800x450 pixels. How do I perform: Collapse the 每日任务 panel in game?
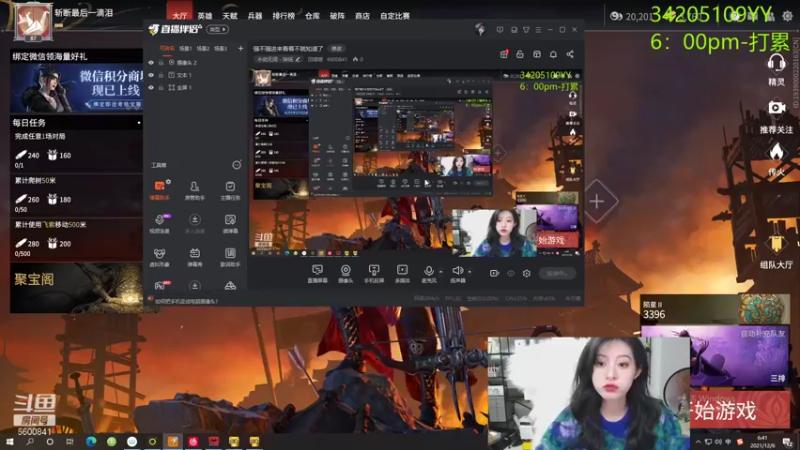pyautogui.click(x=139, y=122)
